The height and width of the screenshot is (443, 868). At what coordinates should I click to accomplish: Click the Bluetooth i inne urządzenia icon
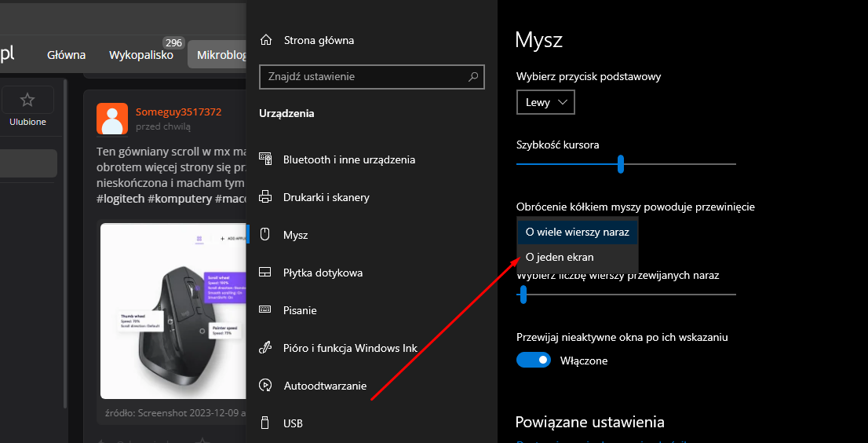(265, 159)
